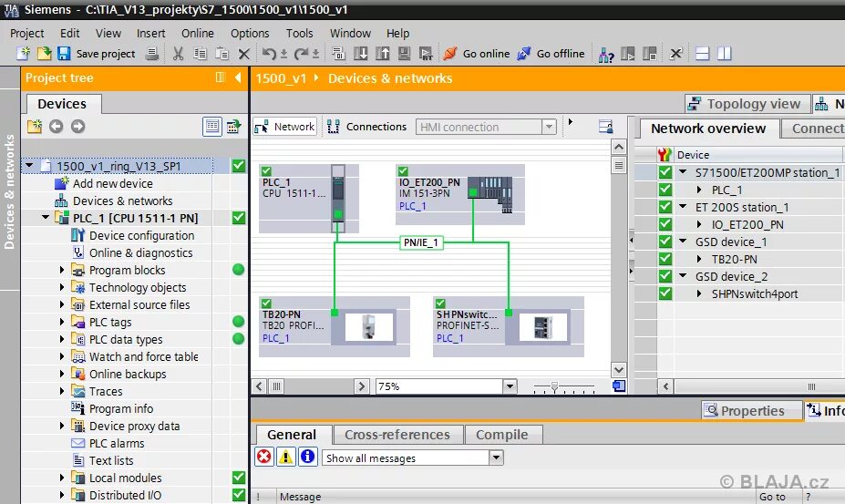The width and height of the screenshot is (845, 504).
Task: Collapse S71500/ET200MP station_1 in overview
Action: 683,172
